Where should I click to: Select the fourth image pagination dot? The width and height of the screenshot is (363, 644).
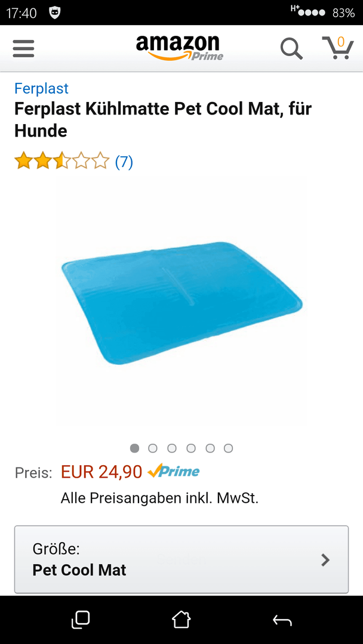[x=190, y=448]
